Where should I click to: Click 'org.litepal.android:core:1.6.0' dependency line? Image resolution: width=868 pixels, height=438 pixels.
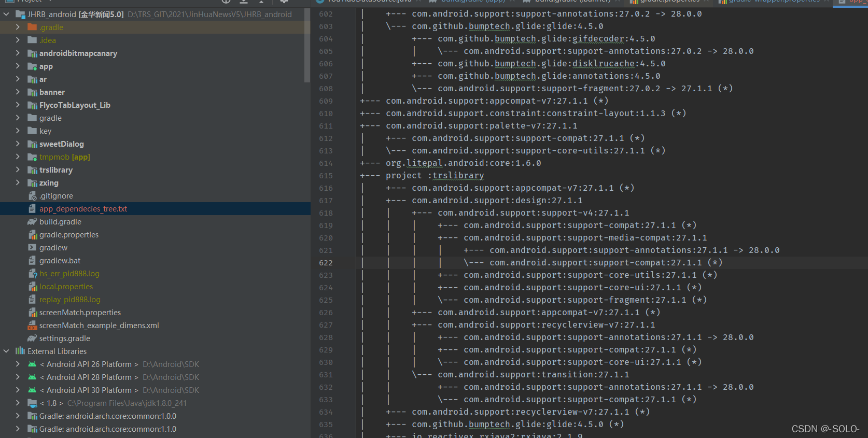pos(463,163)
